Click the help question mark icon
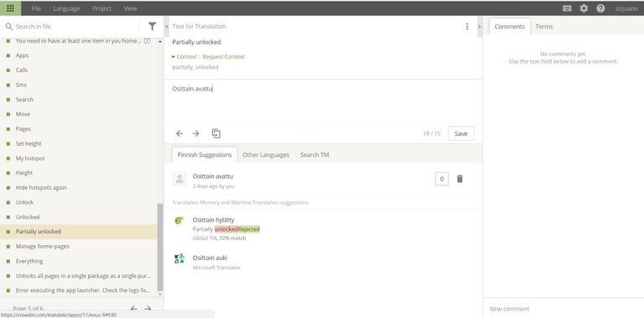The image size is (644, 318). coord(600,8)
